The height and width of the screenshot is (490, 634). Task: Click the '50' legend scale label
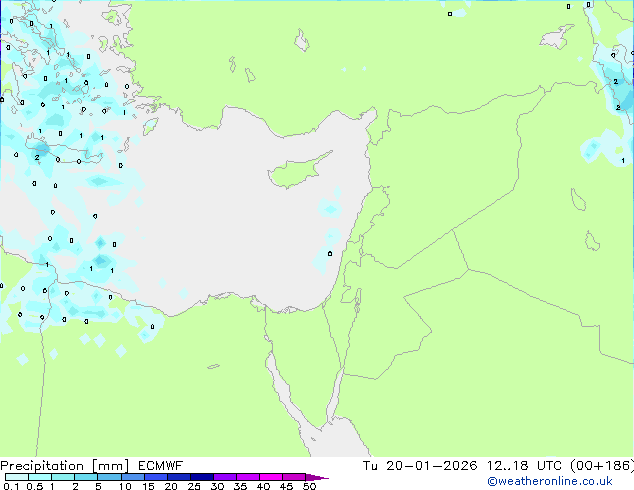tap(309, 486)
